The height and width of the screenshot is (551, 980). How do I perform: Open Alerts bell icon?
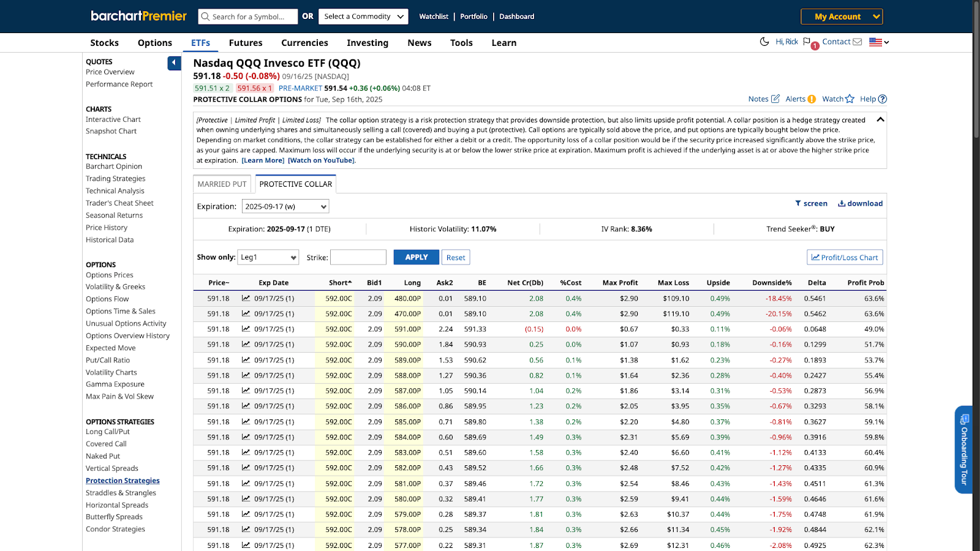coord(812,99)
